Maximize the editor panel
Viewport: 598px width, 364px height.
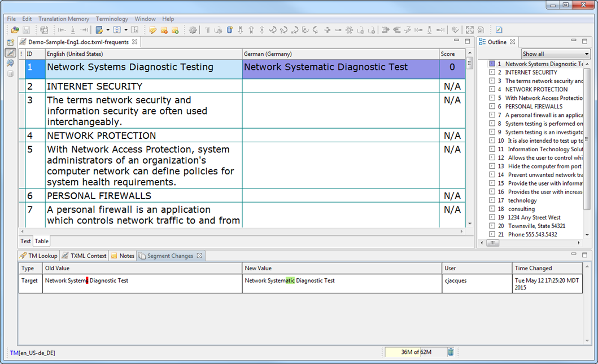(x=468, y=41)
